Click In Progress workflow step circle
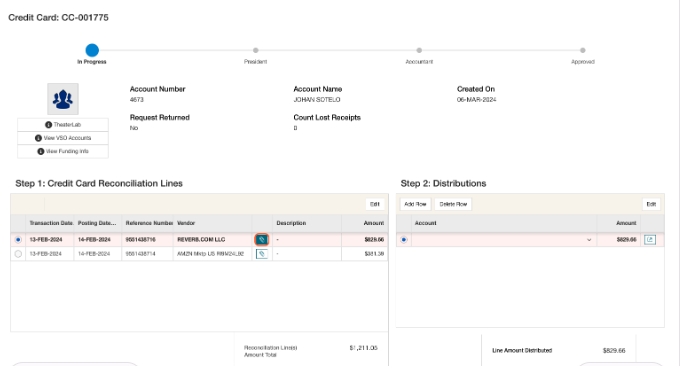 [92, 50]
